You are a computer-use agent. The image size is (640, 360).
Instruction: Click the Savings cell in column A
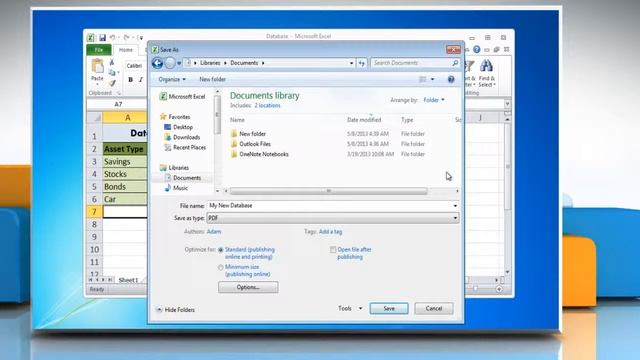(x=125, y=162)
